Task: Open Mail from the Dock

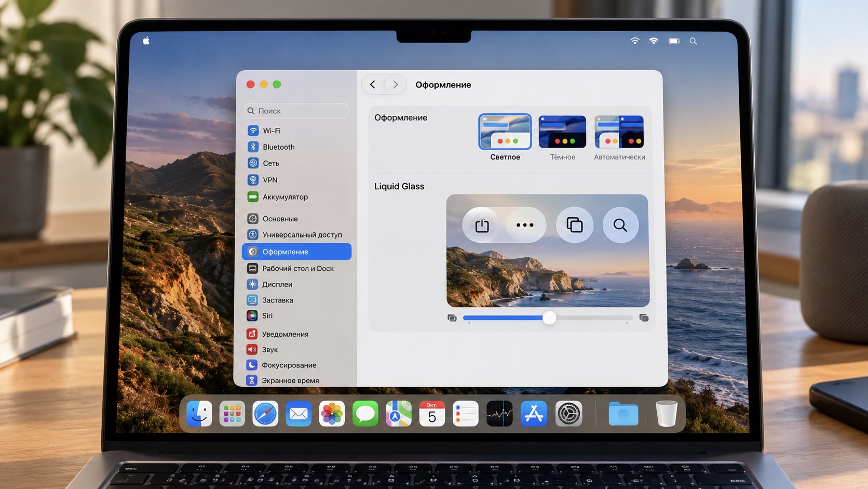Action: click(299, 414)
